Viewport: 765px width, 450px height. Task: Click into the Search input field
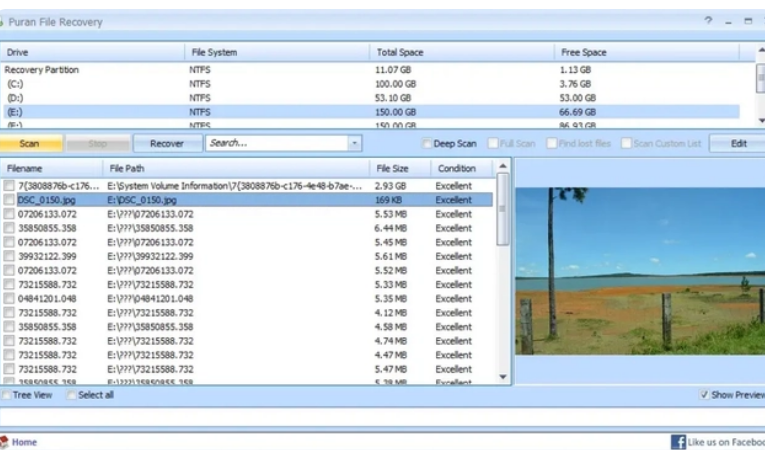tap(275, 143)
